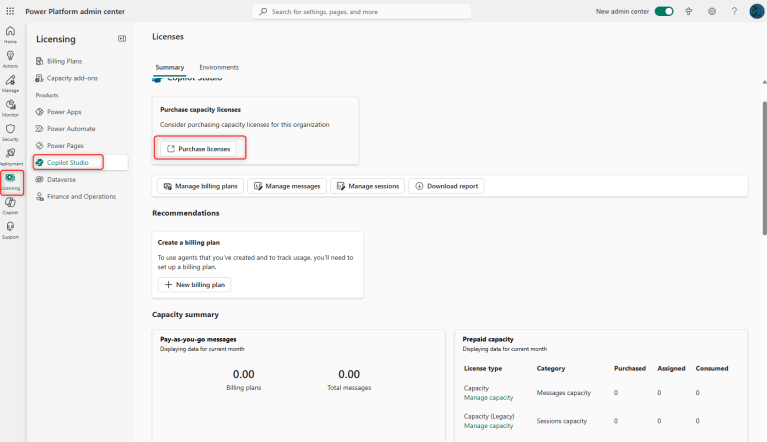Open Deployment in the left rail

tap(10, 157)
